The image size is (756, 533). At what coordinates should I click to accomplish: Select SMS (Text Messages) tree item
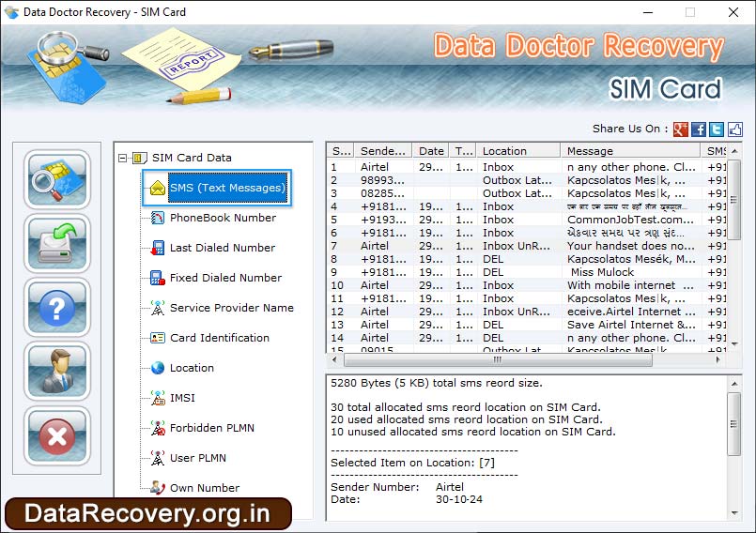tap(227, 188)
